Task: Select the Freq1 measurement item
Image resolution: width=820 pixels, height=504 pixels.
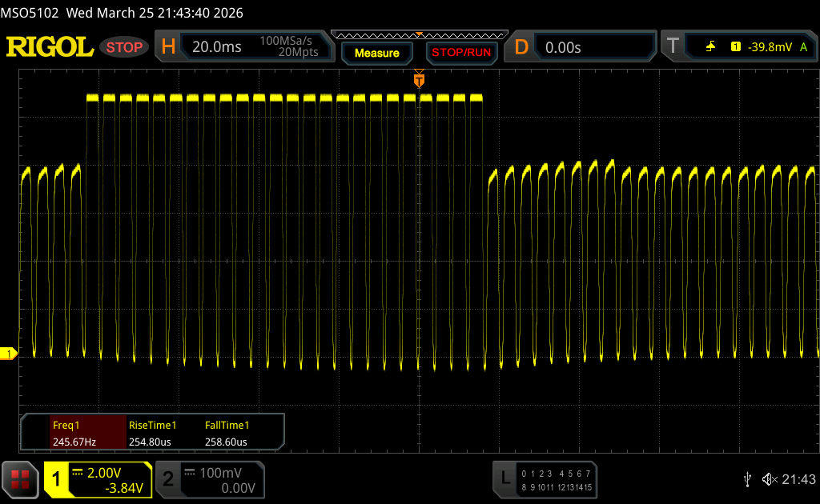Action: (x=74, y=434)
